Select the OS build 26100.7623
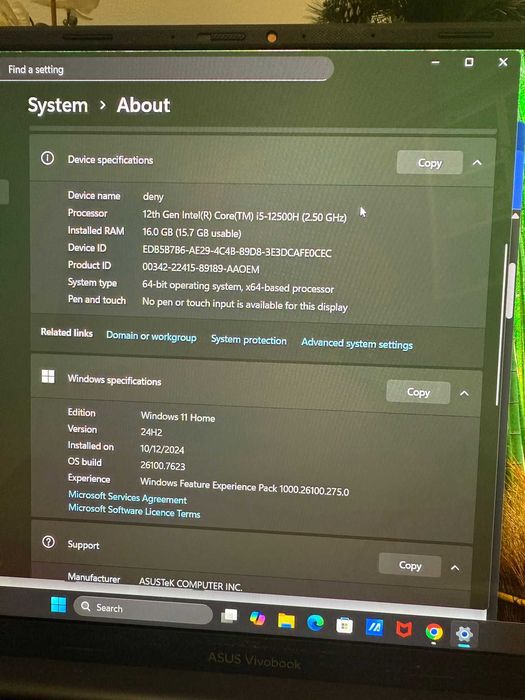The width and height of the screenshot is (525, 700). click(x=162, y=466)
